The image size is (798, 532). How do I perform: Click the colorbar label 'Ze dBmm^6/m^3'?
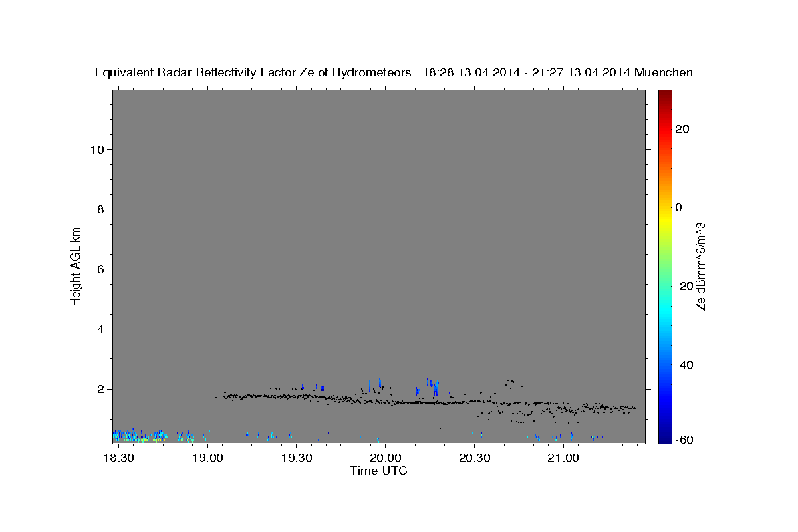tap(700, 266)
